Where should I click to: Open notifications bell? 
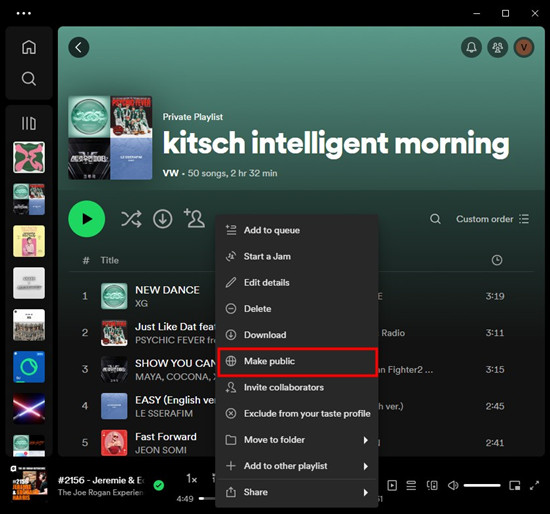point(471,47)
